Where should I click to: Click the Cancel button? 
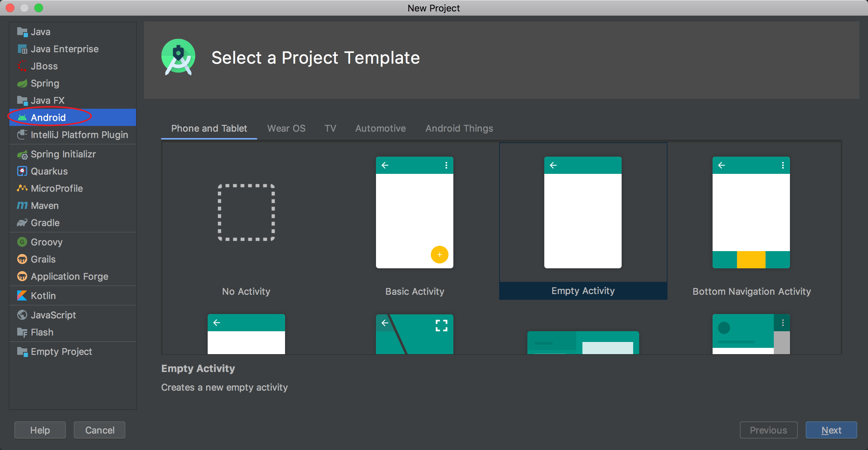pyautogui.click(x=100, y=430)
